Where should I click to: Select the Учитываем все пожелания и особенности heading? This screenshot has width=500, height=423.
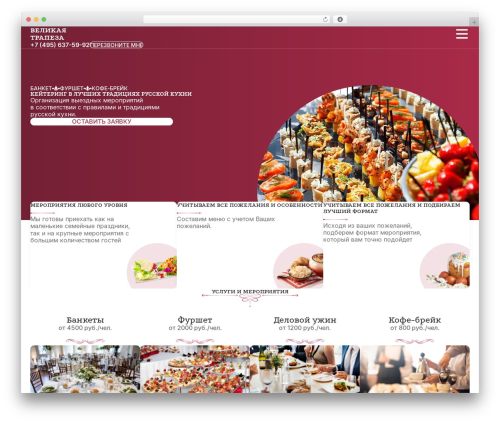click(x=249, y=205)
